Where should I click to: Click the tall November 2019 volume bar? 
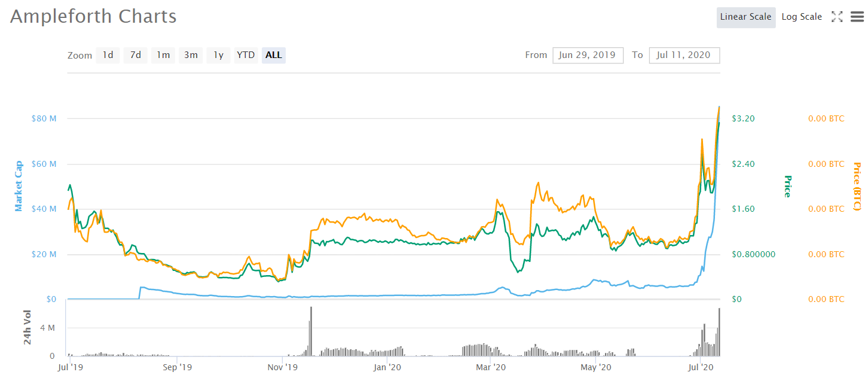click(311, 331)
